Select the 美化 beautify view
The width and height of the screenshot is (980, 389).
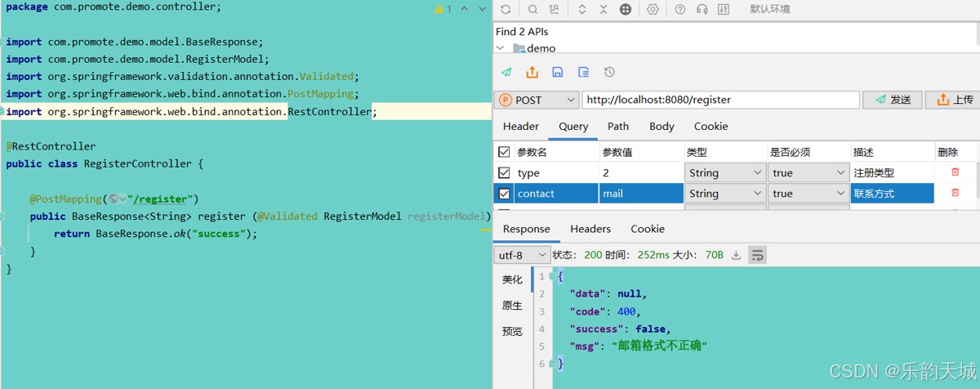pyautogui.click(x=512, y=279)
